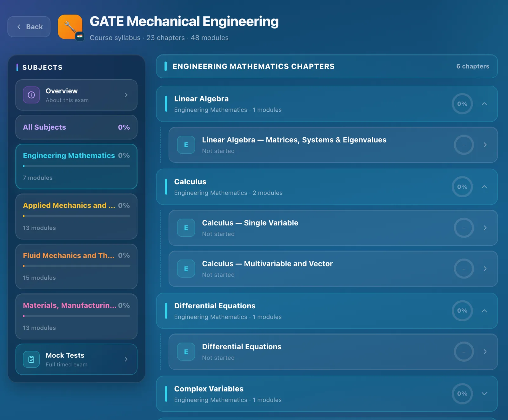The image size is (508, 420).
Task: Open the Mock Tests right arrow
Action: (126, 359)
